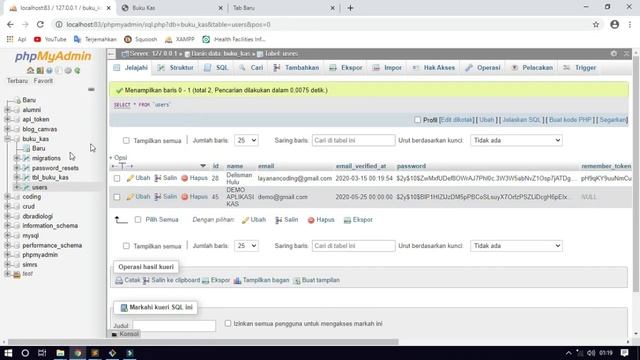Screen dimensions: 640x360
Task: Open top Urut berdasarkan kunci dropdown
Action: (x=516, y=140)
